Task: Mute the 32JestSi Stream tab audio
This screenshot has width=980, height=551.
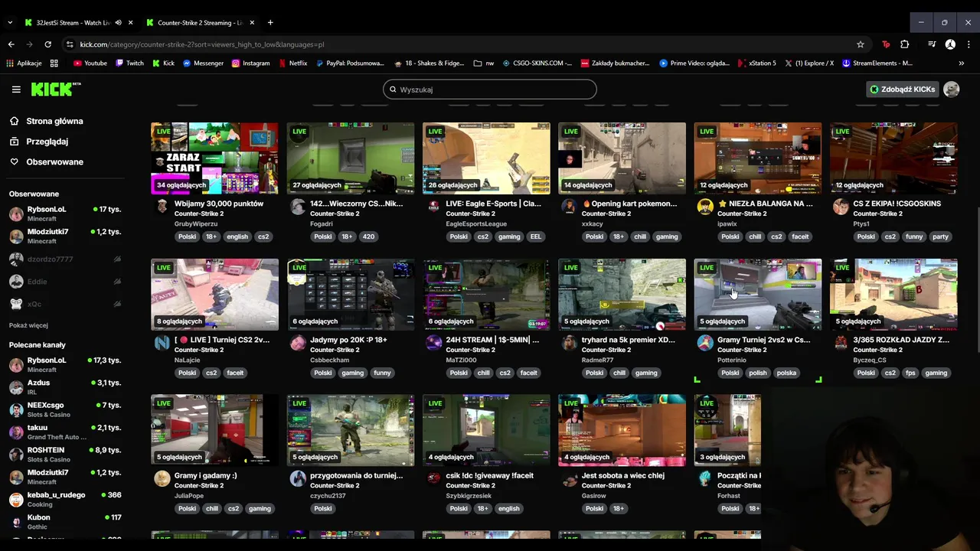Action: pyautogui.click(x=118, y=22)
